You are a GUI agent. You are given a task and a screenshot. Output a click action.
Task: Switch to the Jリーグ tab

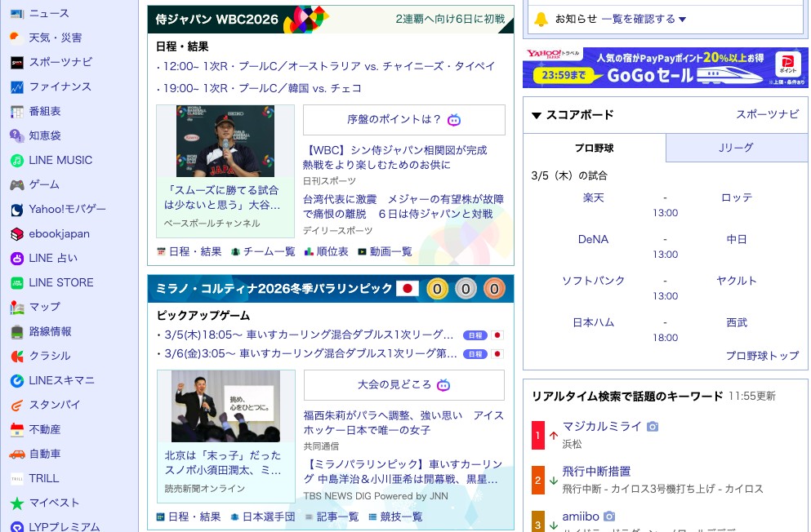(736, 148)
